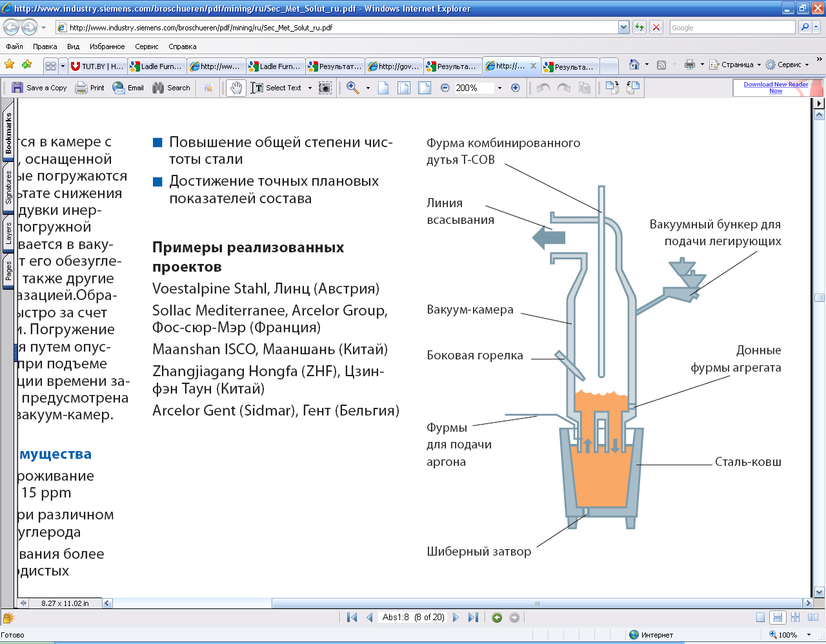Viewport: 826px width, 644px height.
Task: Open the address bar history dropdown
Action: coord(623,27)
